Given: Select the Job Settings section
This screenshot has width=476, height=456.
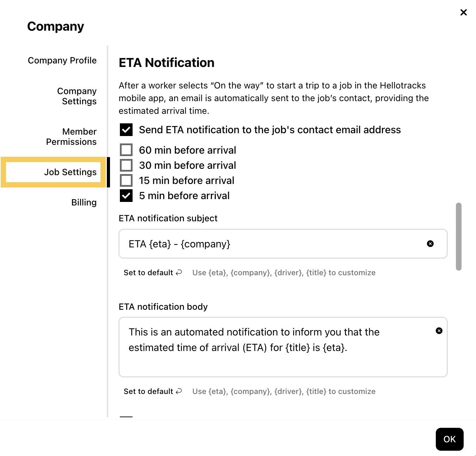Looking at the screenshot, I should [70, 172].
